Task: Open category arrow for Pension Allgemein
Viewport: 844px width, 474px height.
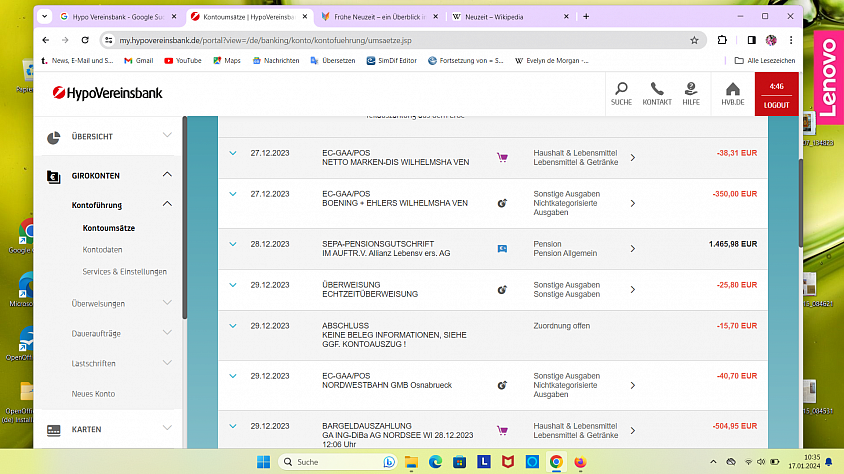Action: point(633,249)
